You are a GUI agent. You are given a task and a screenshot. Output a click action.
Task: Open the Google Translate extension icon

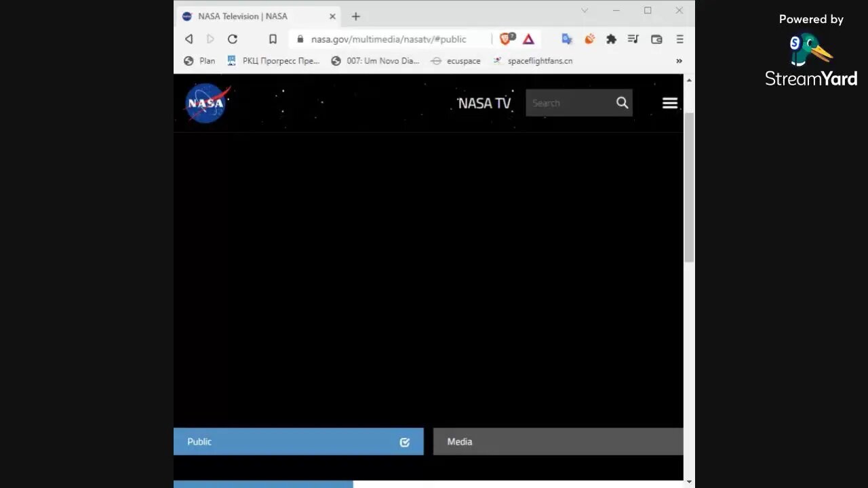tap(567, 39)
